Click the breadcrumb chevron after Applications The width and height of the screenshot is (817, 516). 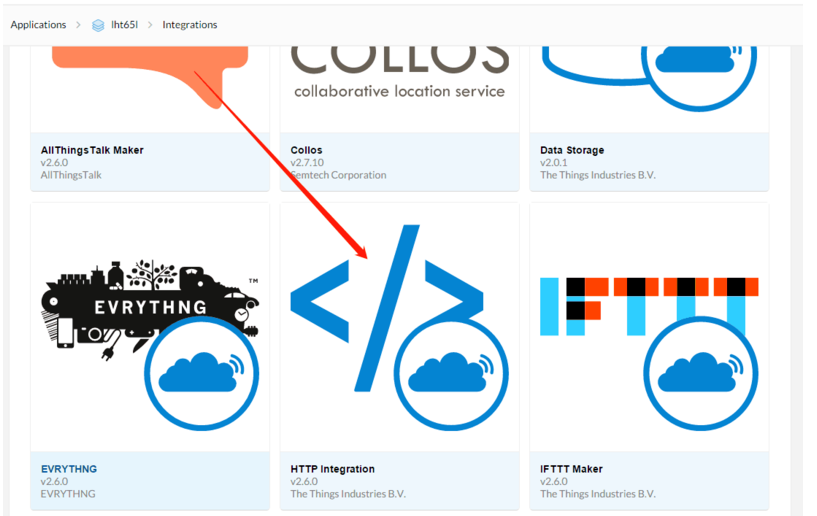[78, 25]
